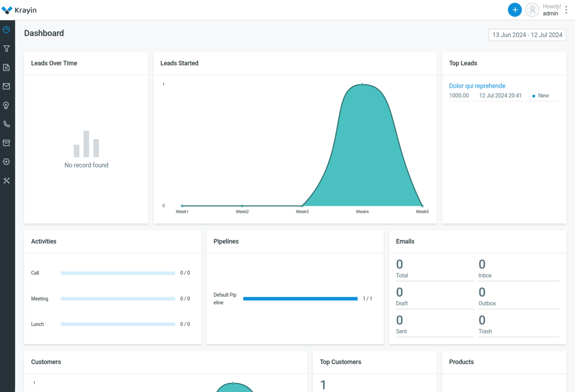Click the Leads Started card title

click(x=179, y=63)
